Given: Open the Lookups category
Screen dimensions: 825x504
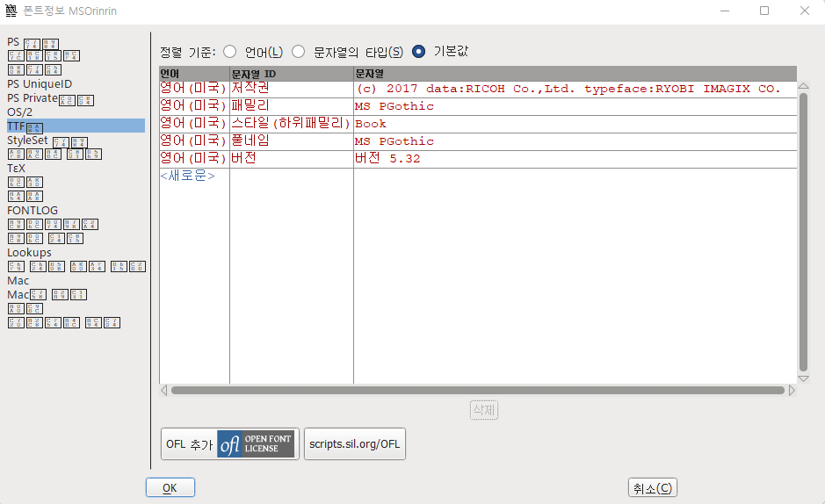Looking at the screenshot, I should coord(30,253).
